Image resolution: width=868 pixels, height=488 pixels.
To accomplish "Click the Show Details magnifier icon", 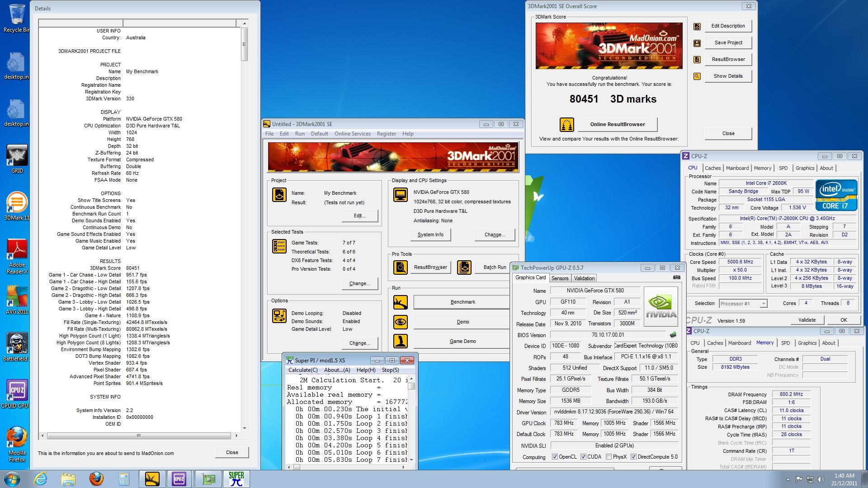I will [x=697, y=76].
